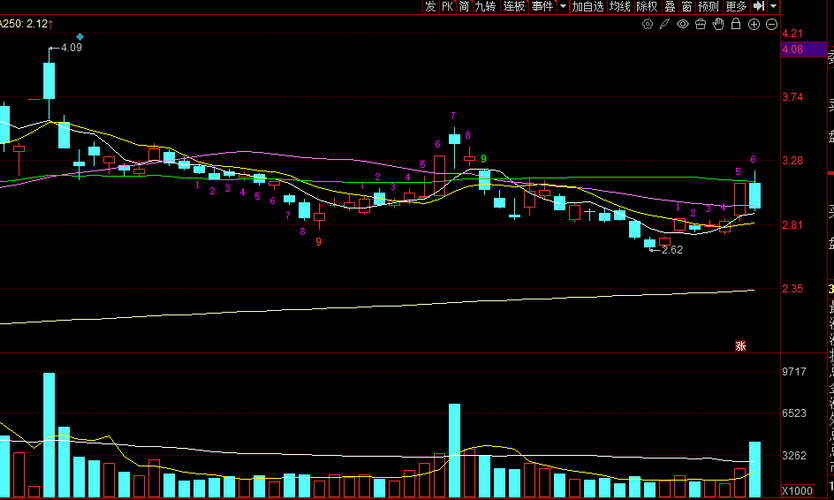Click the 发 toolbar button

430,6
